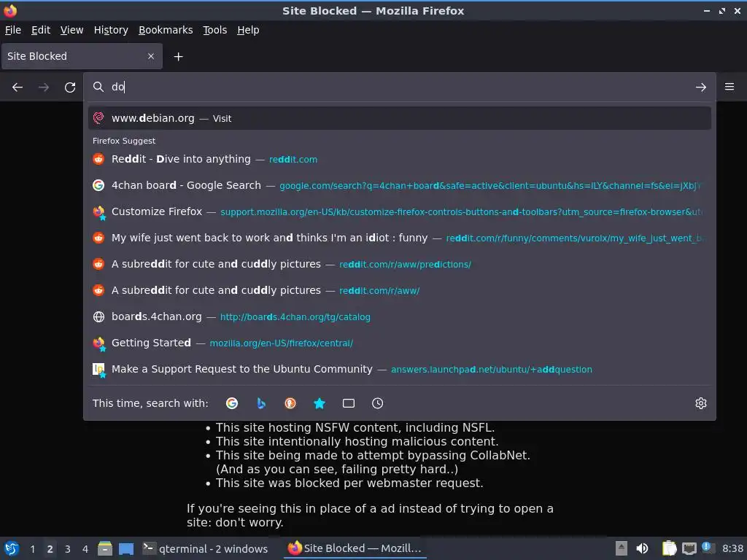Open the File menu
The image size is (747, 560).
[x=13, y=30]
